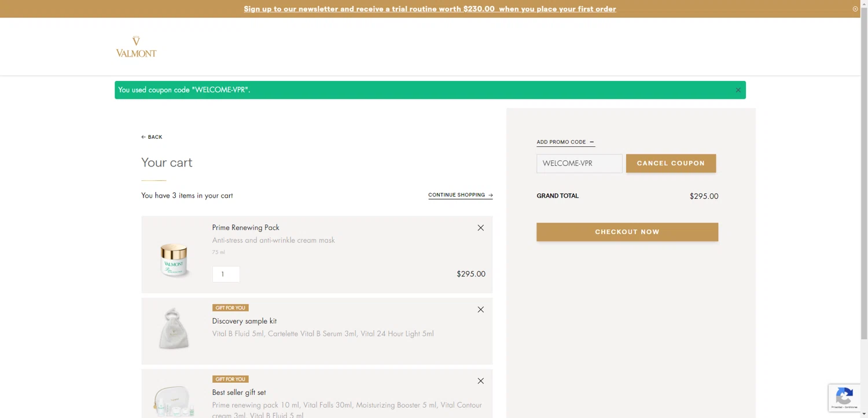Remove Best seller gift set
This screenshot has width=868, height=418.
click(480, 381)
